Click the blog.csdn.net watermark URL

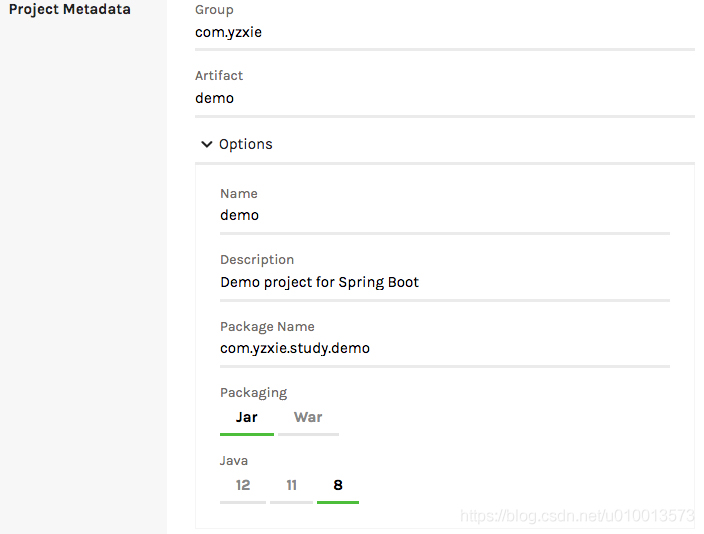pyautogui.click(x=577, y=516)
